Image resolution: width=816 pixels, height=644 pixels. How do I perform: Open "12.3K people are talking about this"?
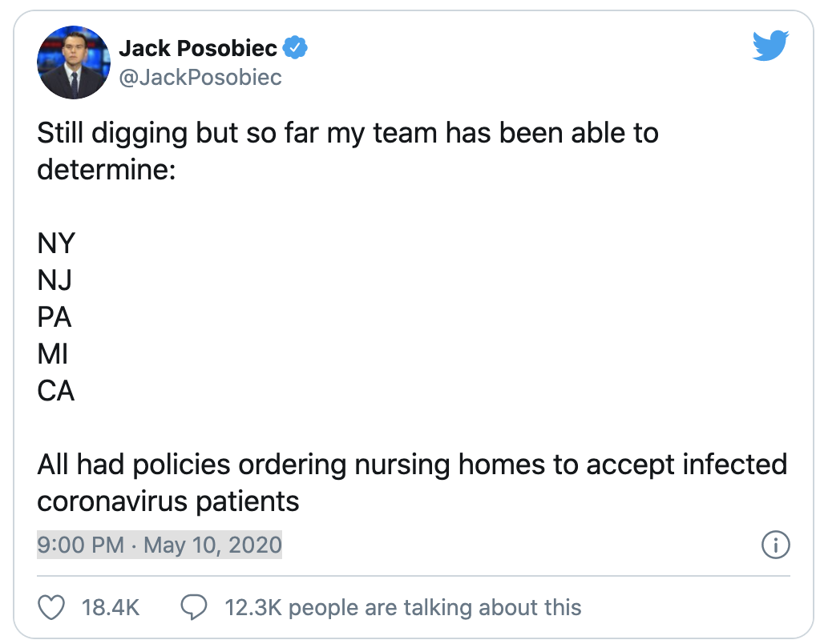(403, 608)
